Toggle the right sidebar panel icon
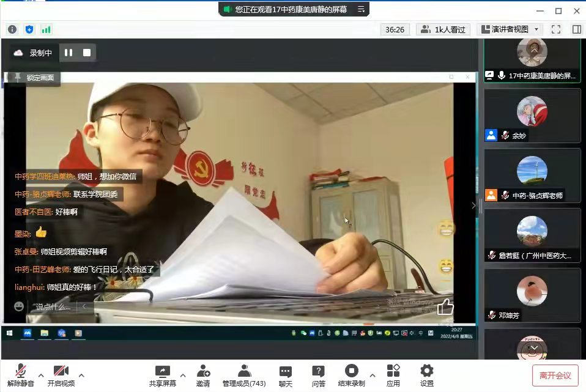This screenshot has width=586, height=392. (576, 29)
